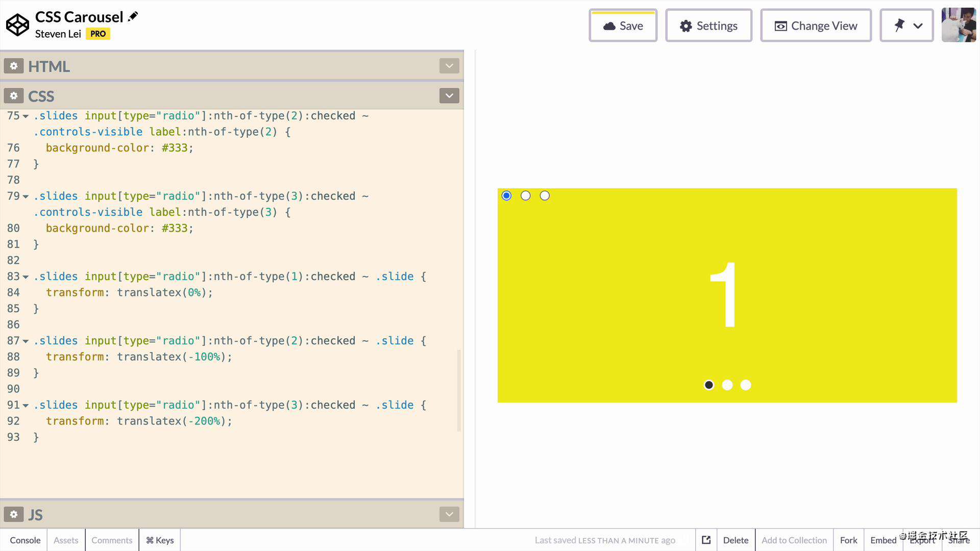Click the user avatar thumbnail
This screenshot has width=980, height=551.
coord(959,25)
